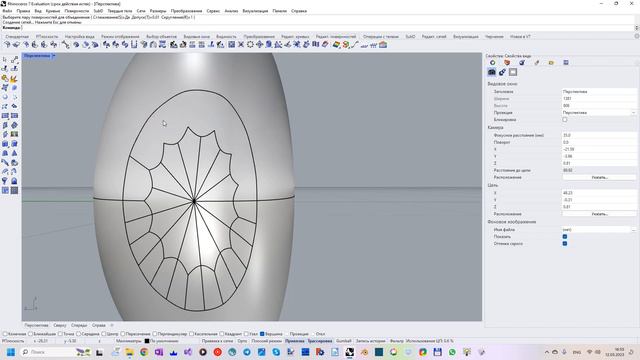
Task: Open the Кривые menu
Action: (x=53, y=11)
